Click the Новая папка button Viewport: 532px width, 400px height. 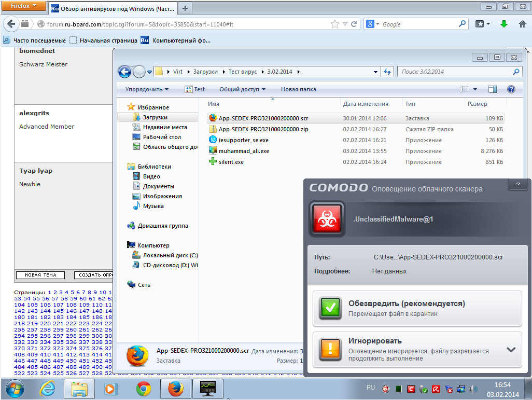point(298,89)
